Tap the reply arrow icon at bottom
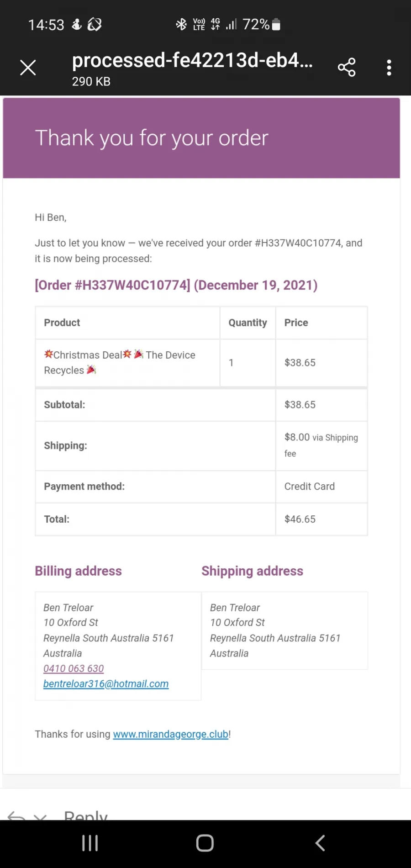 coord(16,816)
